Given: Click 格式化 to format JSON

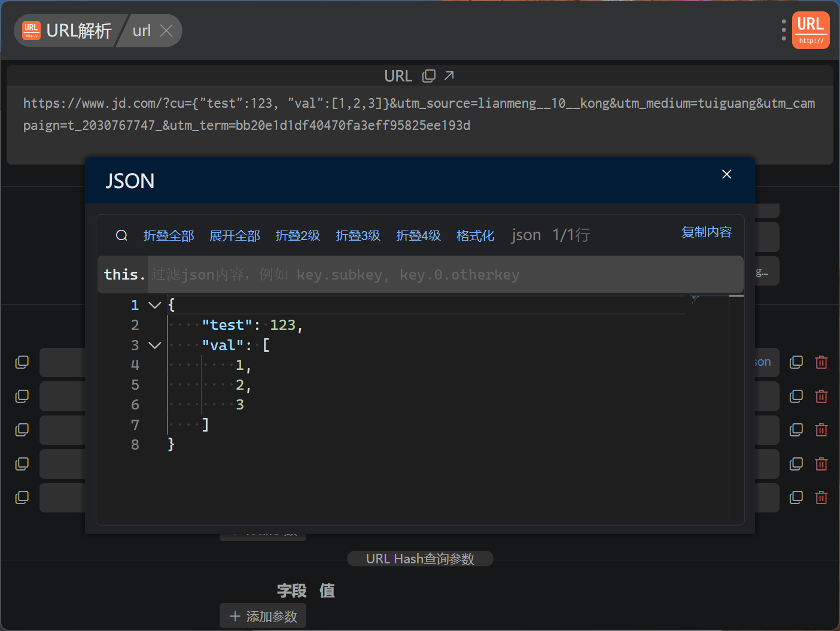Looking at the screenshot, I should (x=476, y=236).
